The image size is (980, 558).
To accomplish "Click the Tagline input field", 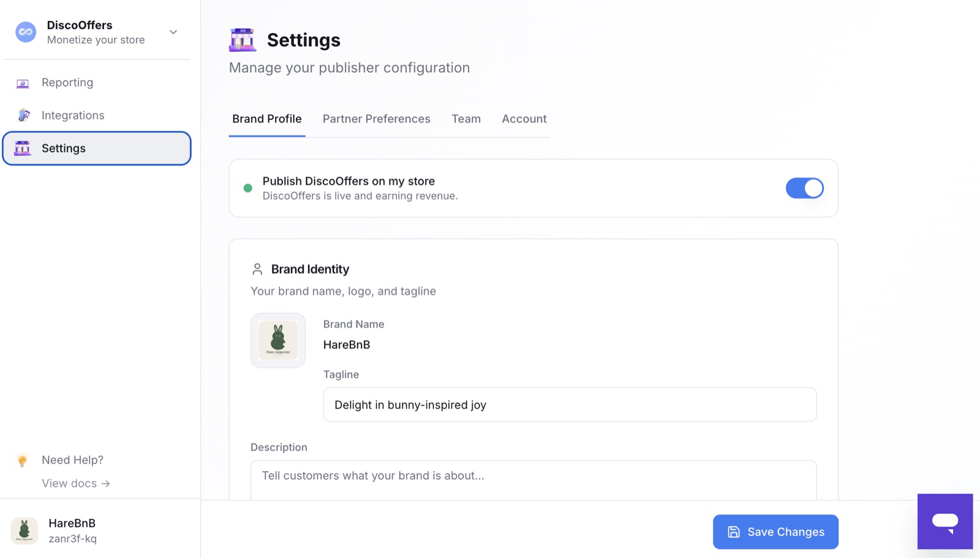I will (570, 404).
